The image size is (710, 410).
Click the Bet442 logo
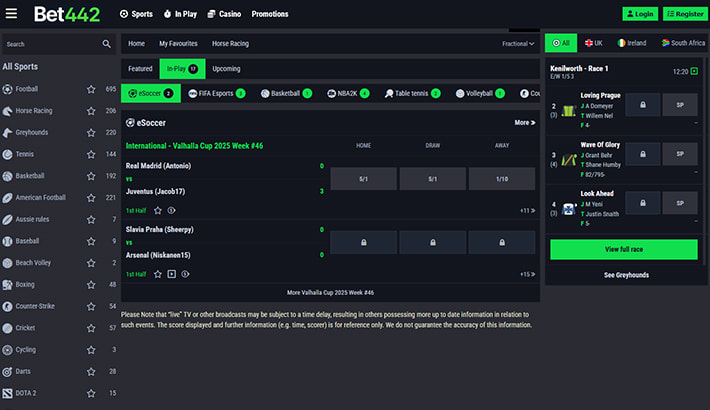tap(67, 14)
